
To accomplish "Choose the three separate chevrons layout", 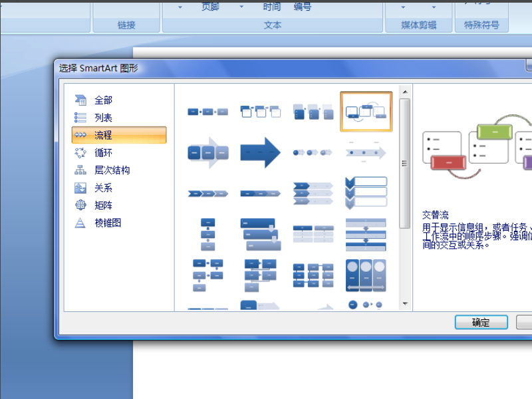I will point(208,194).
